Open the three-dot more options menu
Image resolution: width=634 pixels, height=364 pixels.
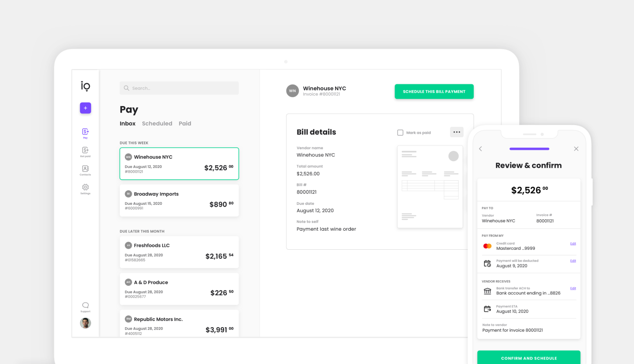(457, 132)
